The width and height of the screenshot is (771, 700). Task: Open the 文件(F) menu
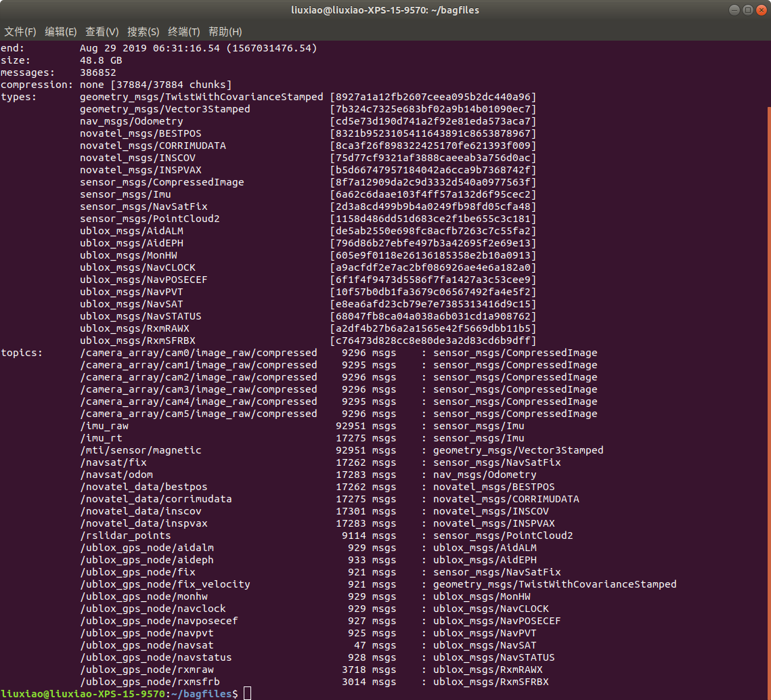click(20, 32)
